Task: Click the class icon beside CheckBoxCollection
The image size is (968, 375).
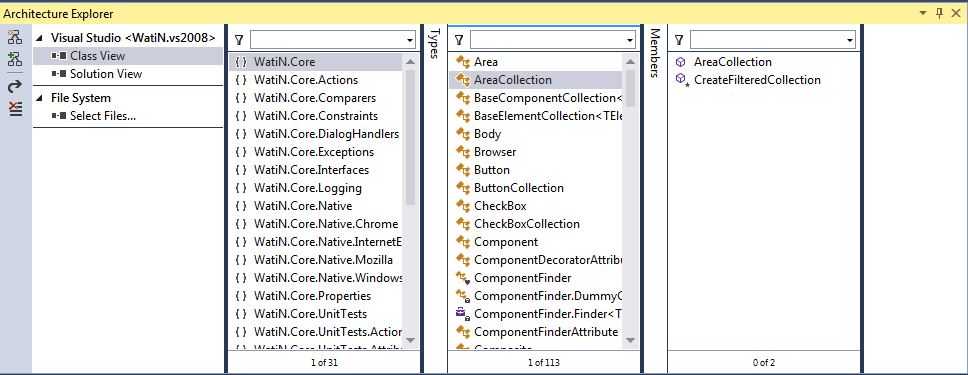Action: point(462,223)
